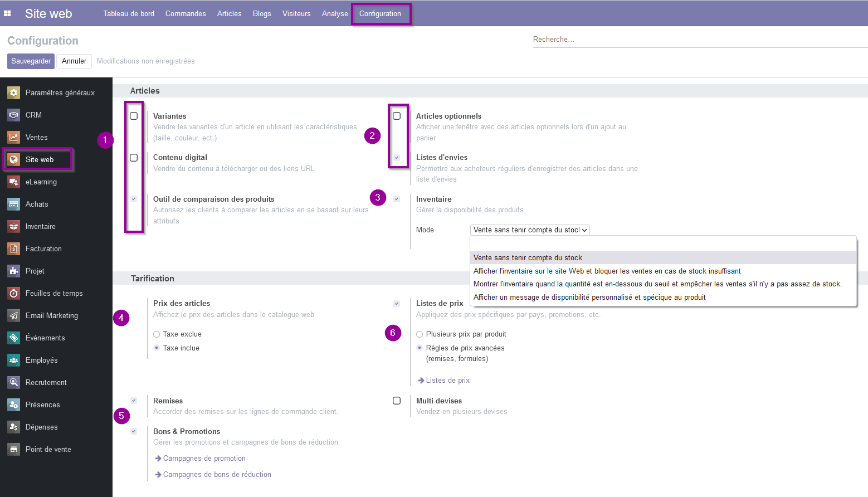
Task: Select the Taxe exclue radio button
Action: click(x=157, y=334)
